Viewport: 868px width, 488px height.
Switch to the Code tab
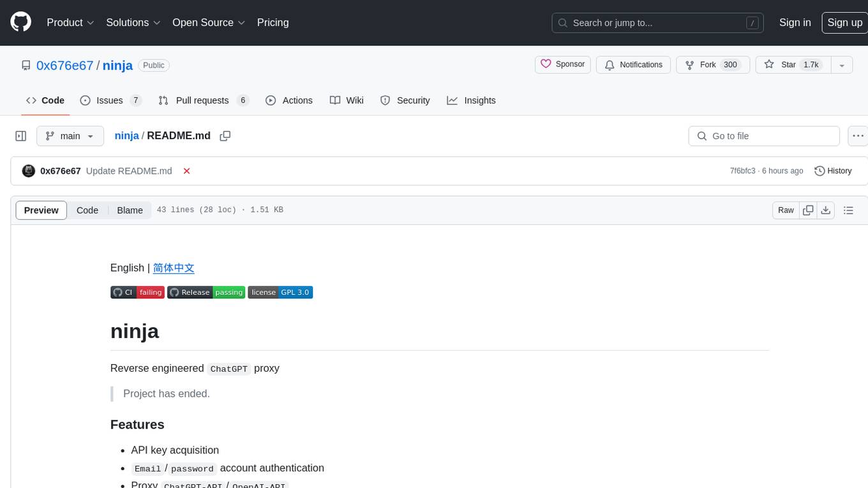[45, 100]
